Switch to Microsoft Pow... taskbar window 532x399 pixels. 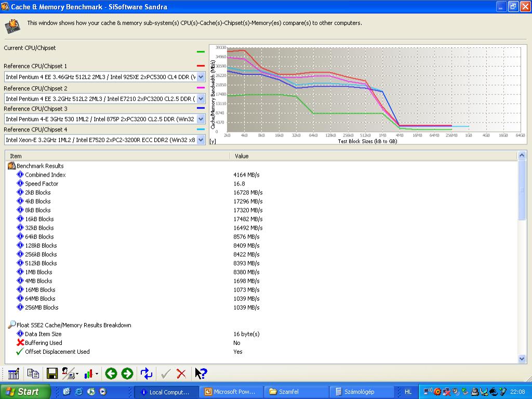[x=230, y=392]
